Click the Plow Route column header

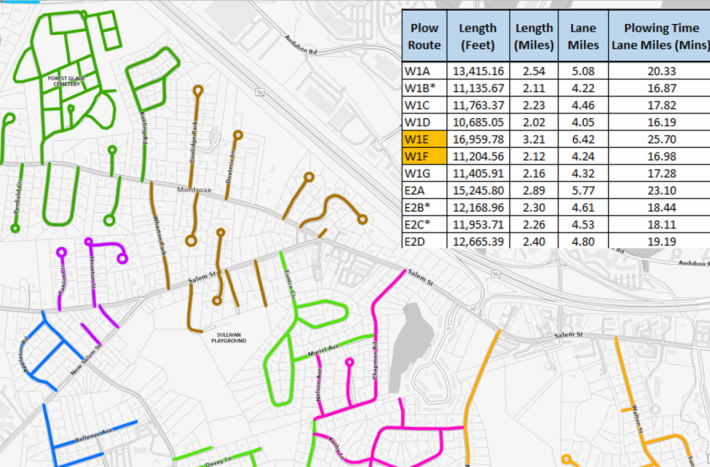pyautogui.click(x=424, y=36)
